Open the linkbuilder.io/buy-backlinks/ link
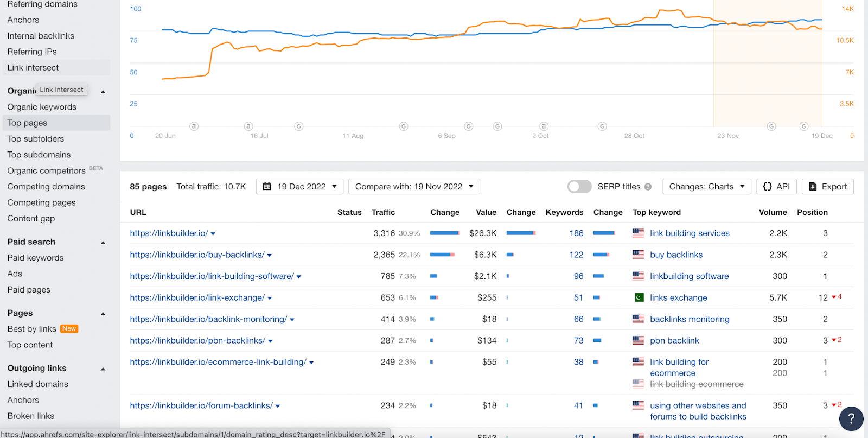Viewport: 868px width, 438px height. coord(197,255)
